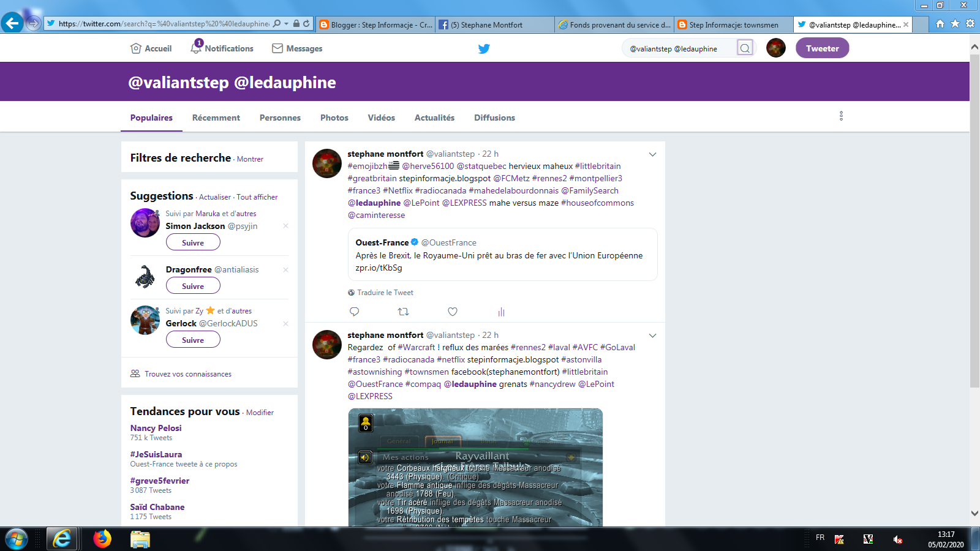The image size is (980, 551).
Task: Follow Simon Jackson with Suivre
Action: (193, 242)
